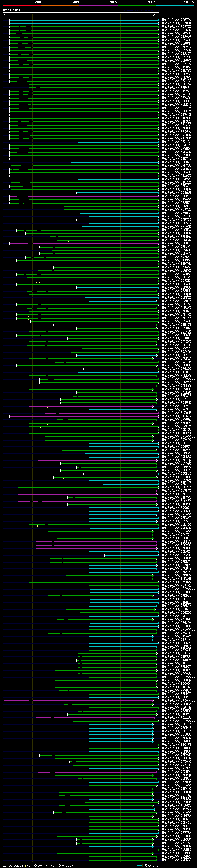Select hit label UniRef100_B1PRJ9
Image resolution: width=197 pixels, height=868 pixels.
tap(177, 196)
